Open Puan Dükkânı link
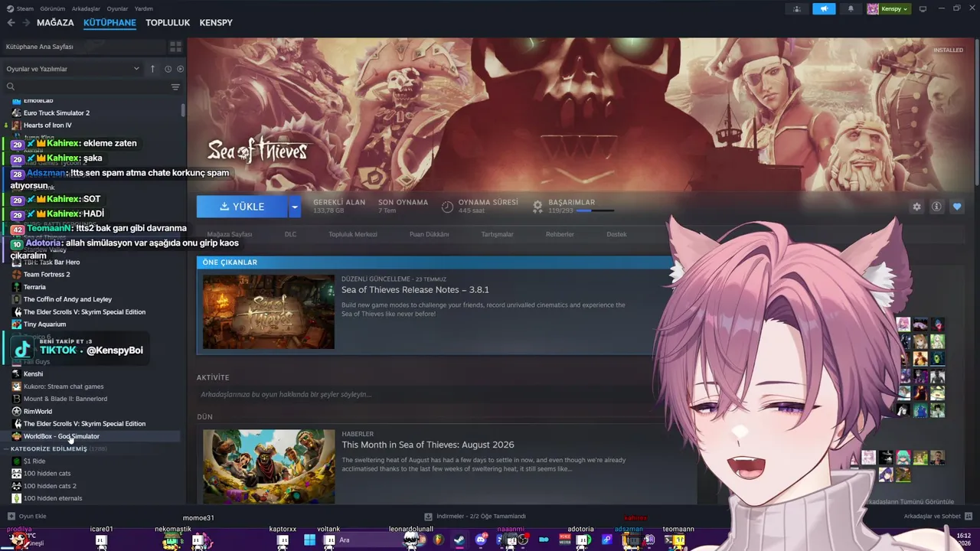 [x=430, y=234]
